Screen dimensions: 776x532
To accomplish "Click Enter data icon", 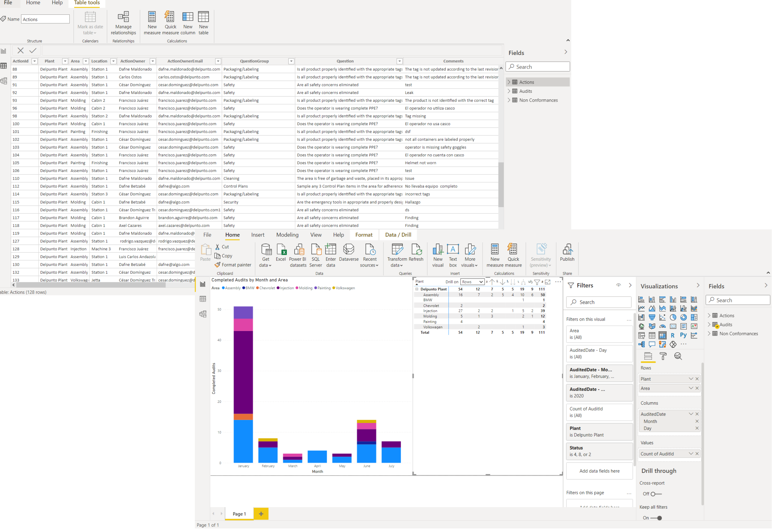I will coord(331,250).
